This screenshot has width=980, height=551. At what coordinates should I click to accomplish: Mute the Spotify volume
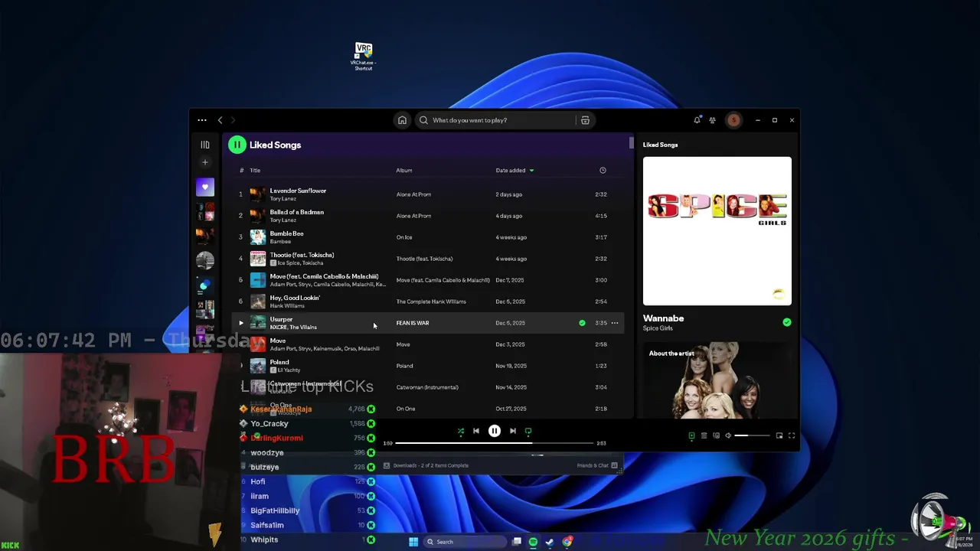tap(728, 435)
